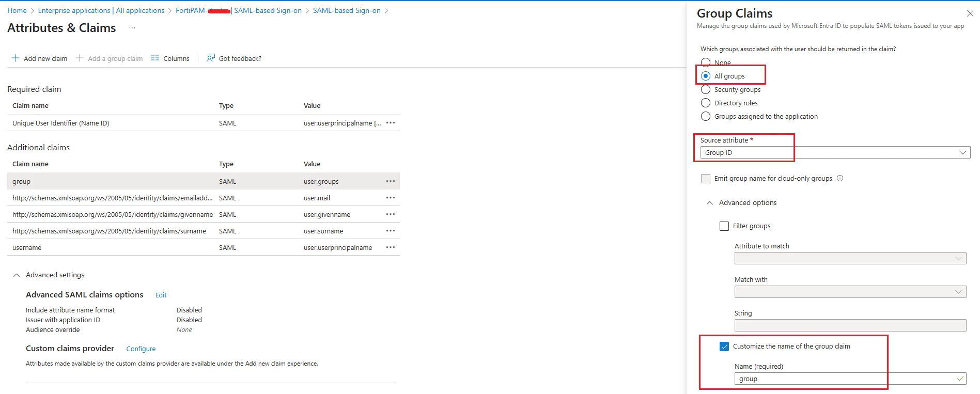980x394 pixels.
Task: Edit Advanced SAML claims options
Action: pyautogui.click(x=161, y=295)
